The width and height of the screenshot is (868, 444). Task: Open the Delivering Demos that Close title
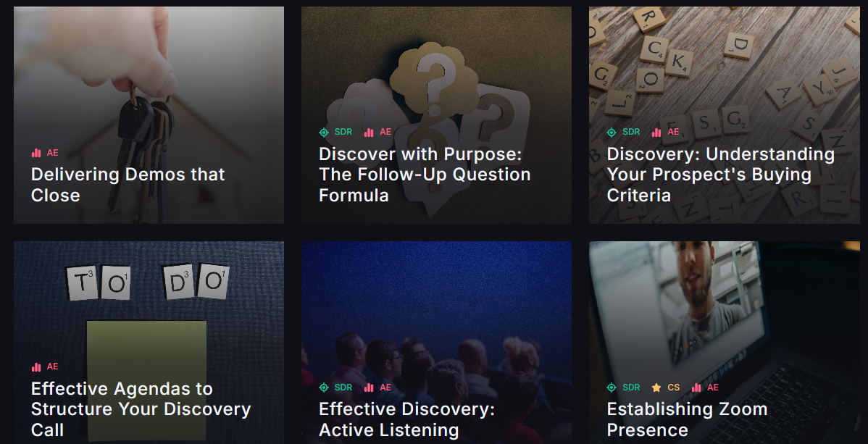click(x=128, y=185)
